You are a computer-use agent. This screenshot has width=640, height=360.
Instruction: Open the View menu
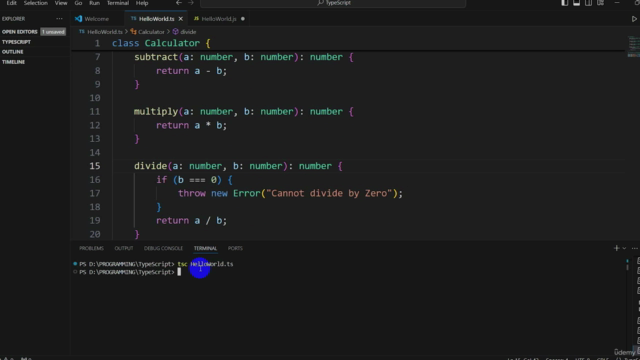(x=61, y=3)
